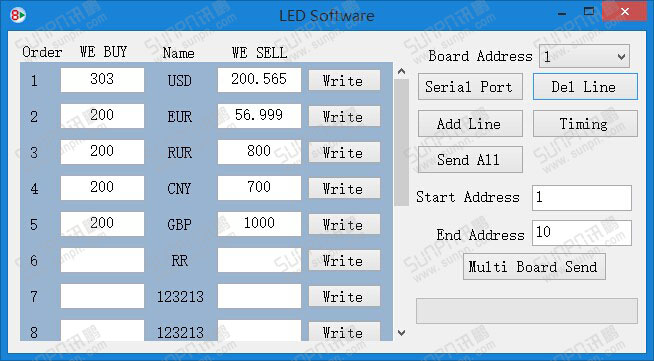This screenshot has height=361, width=654.
Task: Open the Timing settings
Action: 585,123
